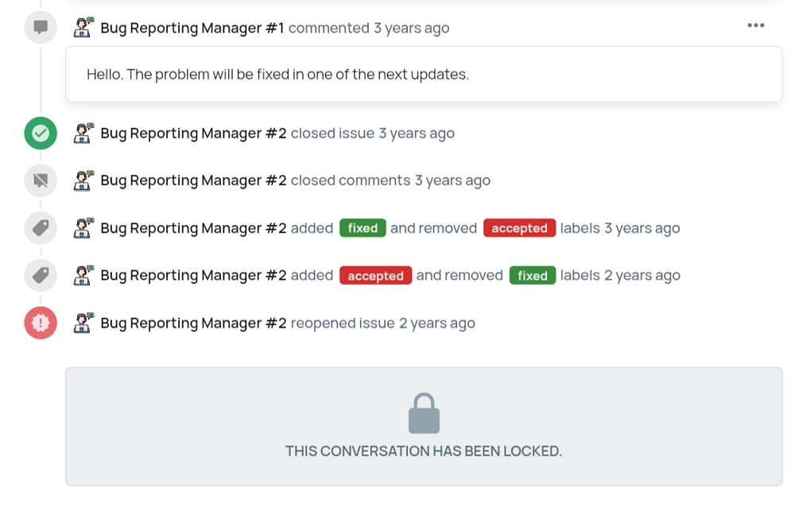Select the red accepted label badge
The image size is (795, 532).
pos(375,275)
